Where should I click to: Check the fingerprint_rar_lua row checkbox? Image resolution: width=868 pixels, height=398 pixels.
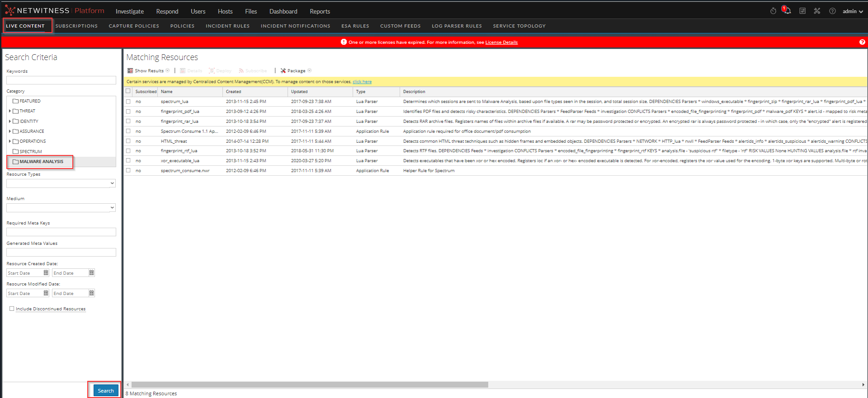[128, 121]
